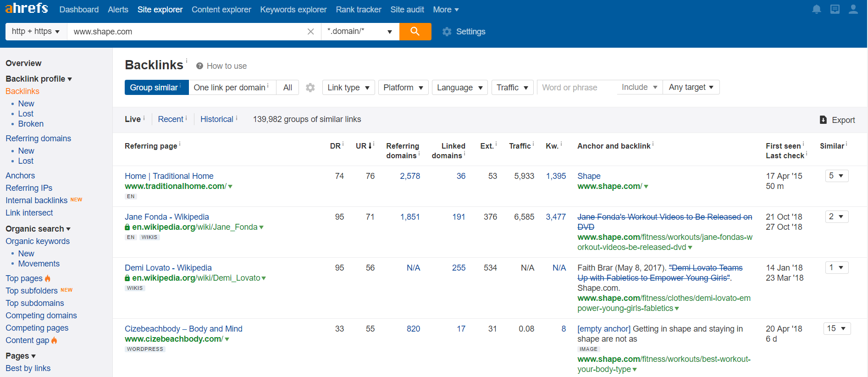
Task: Switch to the Recent index tab
Action: [x=171, y=119]
